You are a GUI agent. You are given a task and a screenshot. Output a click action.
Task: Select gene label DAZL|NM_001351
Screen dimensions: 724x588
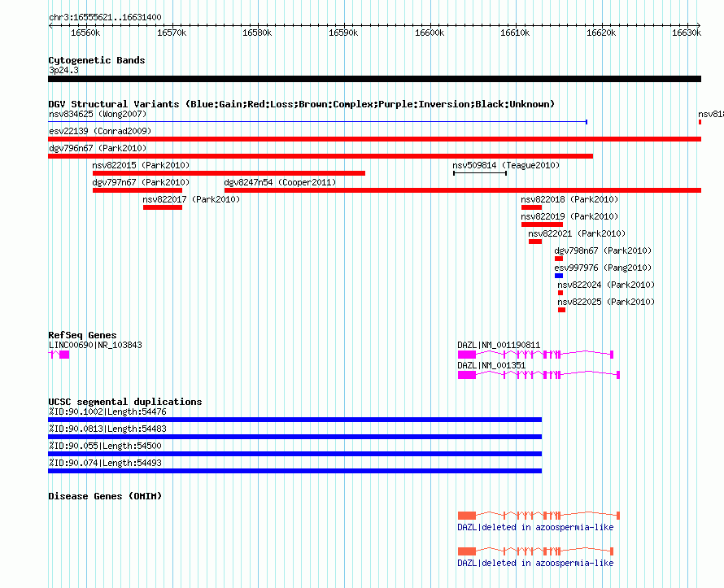491,365
